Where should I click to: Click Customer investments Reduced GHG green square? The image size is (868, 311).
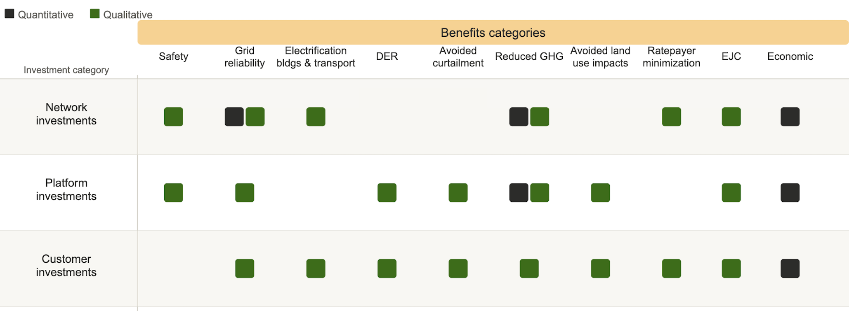click(x=529, y=269)
